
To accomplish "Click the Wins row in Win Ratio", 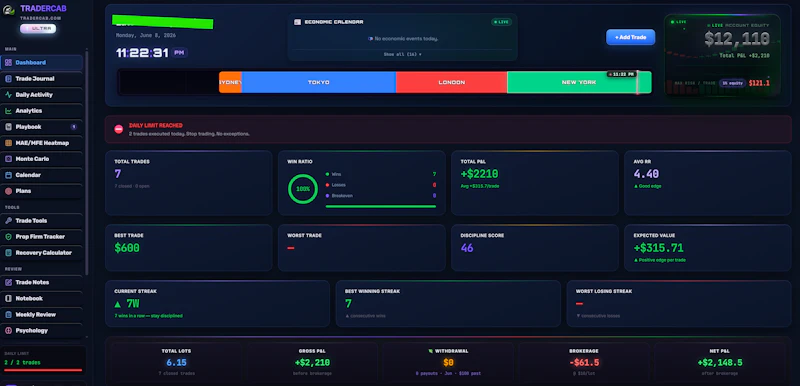I will (381, 174).
